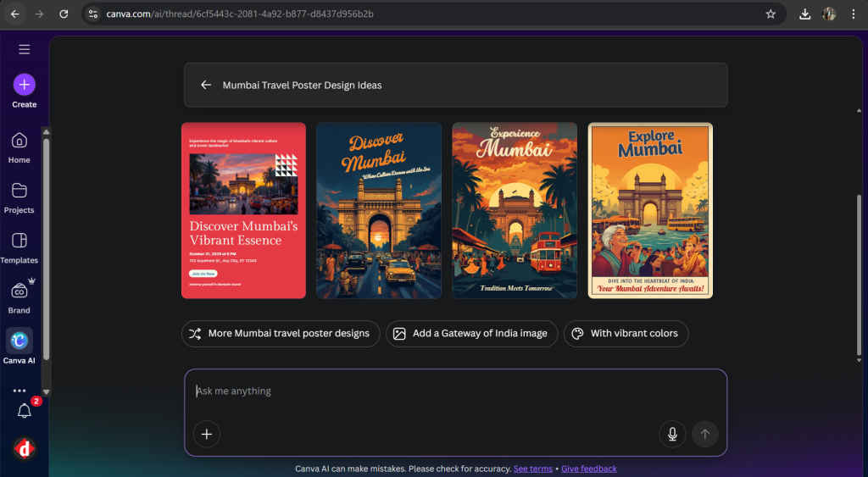
Task: Bookmark this page with the star icon
Action: point(771,14)
